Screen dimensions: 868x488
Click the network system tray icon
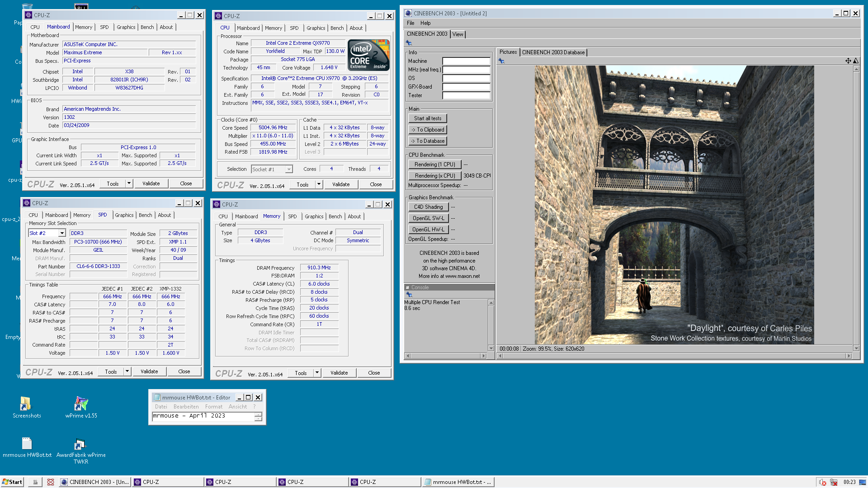pyautogui.click(x=834, y=482)
